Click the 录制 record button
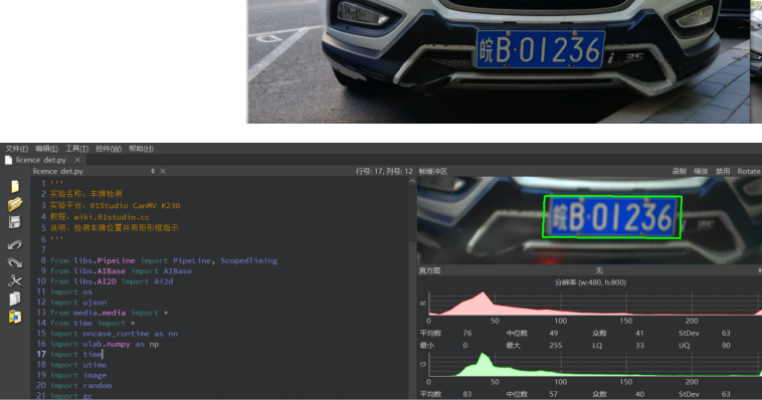 pyautogui.click(x=679, y=171)
